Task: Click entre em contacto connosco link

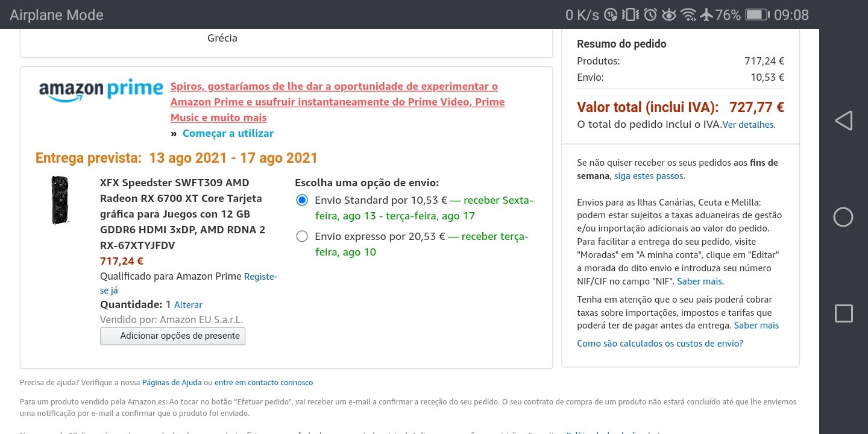Action: [263, 382]
